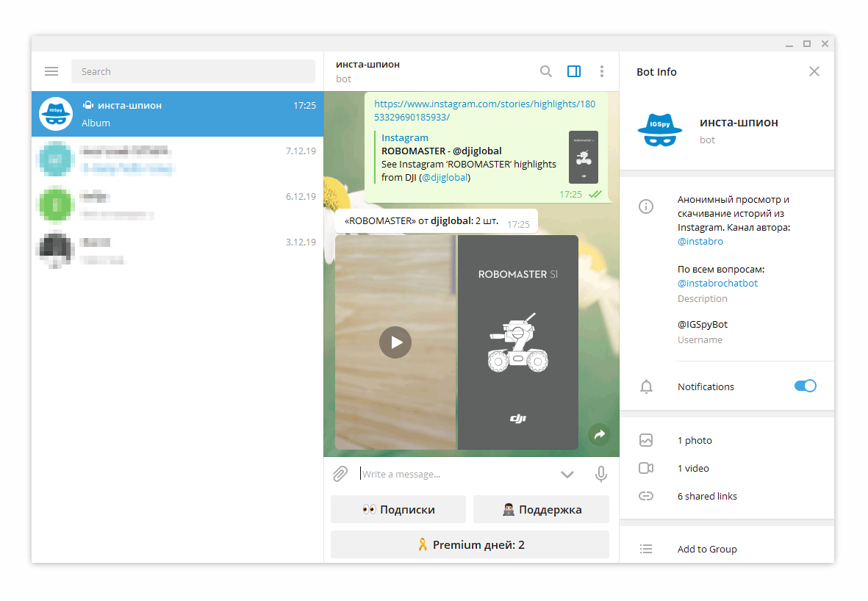868x601 pixels.
Task: Open the instagram.com stories highlights link
Action: coord(484,111)
